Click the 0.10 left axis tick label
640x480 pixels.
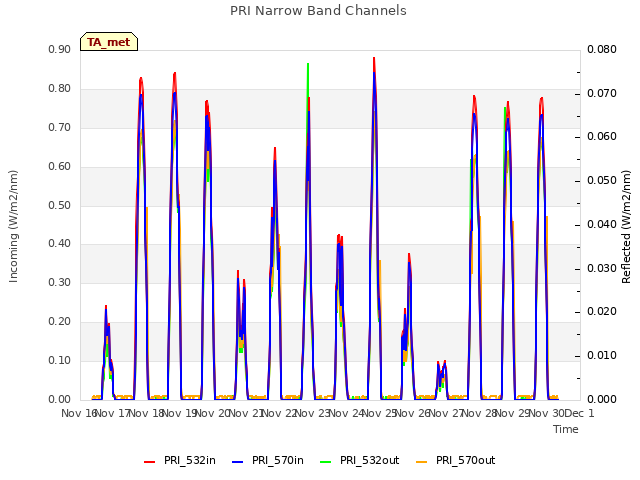(x=60, y=360)
